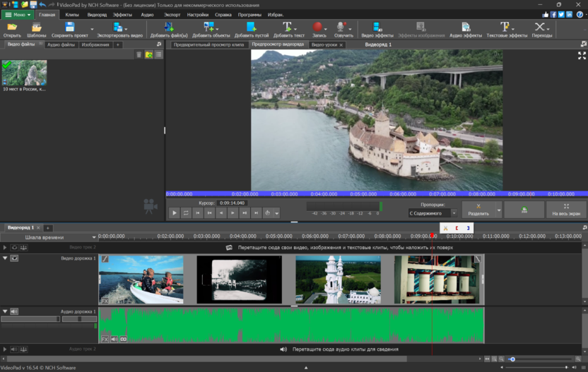Click the Открыть (Open) folder icon
Viewport: 588px width, 372px height.
tap(12, 28)
